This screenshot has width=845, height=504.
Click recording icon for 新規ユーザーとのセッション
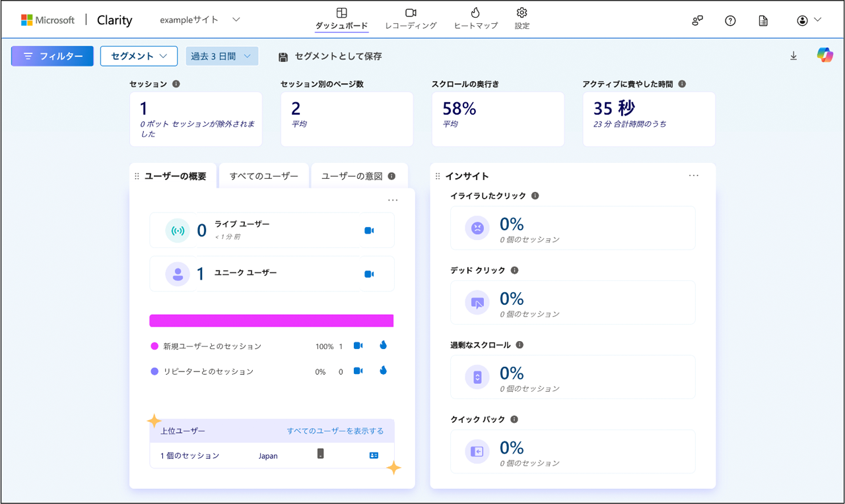pyautogui.click(x=358, y=346)
